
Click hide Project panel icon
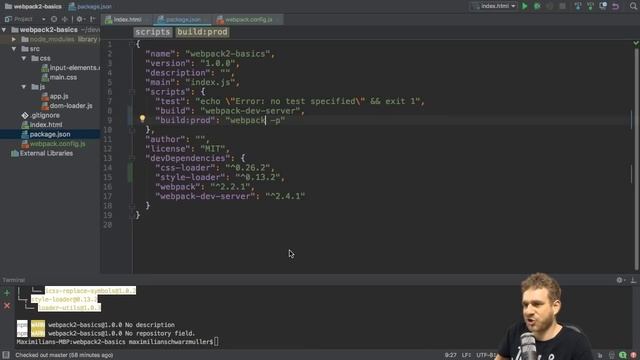click(93, 19)
